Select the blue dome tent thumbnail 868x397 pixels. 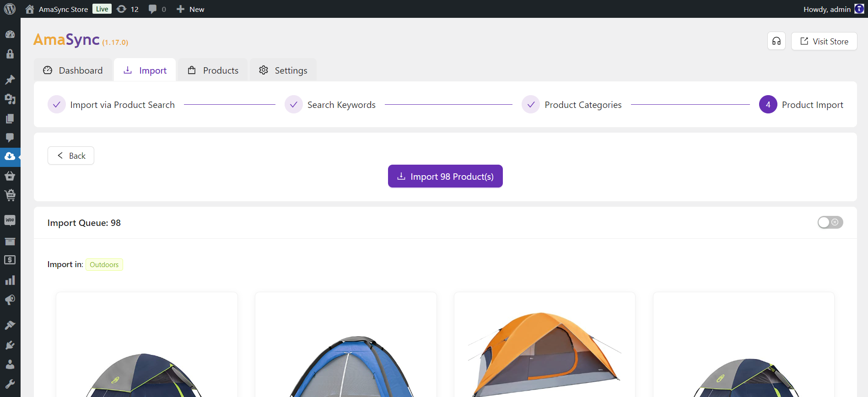click(x=345, y=345)
